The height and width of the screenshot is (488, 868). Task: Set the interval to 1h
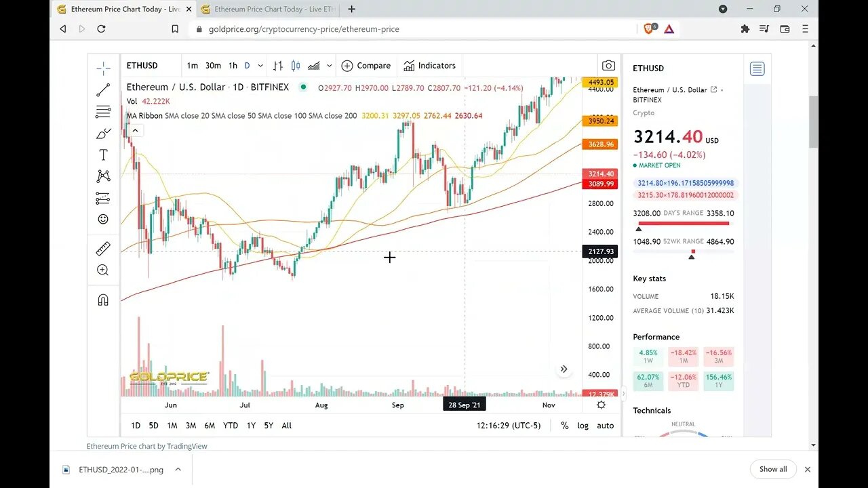(x=233, y=66)
